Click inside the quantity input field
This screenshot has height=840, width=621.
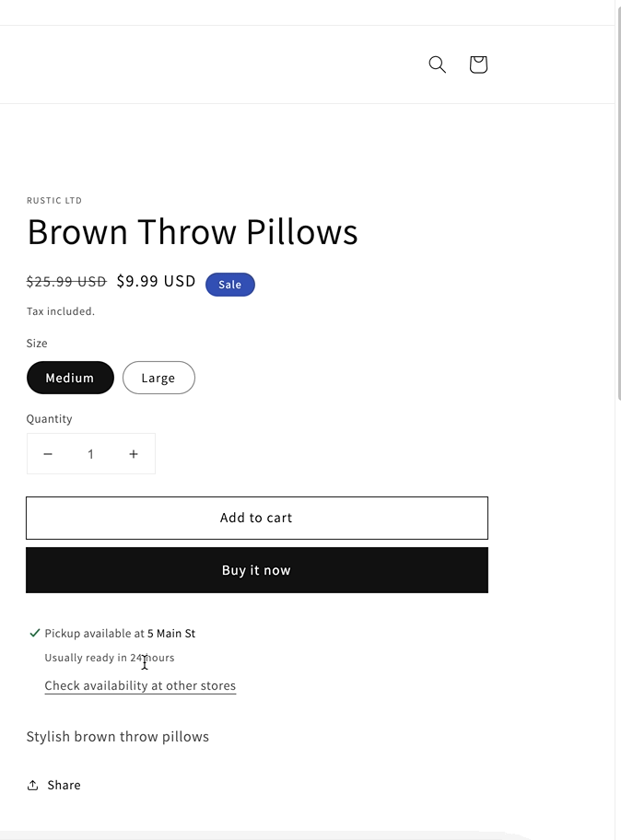pos(90,453)
